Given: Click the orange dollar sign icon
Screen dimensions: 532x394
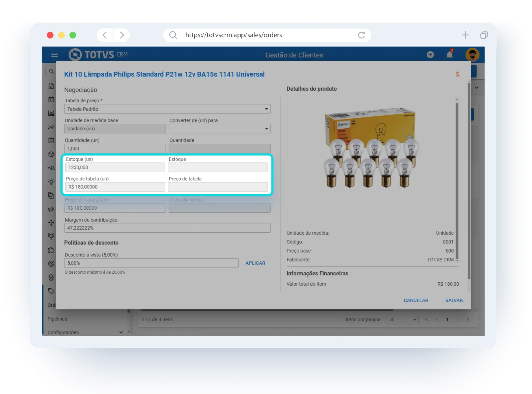Looking at the screenshot, I should click(458, 74).
